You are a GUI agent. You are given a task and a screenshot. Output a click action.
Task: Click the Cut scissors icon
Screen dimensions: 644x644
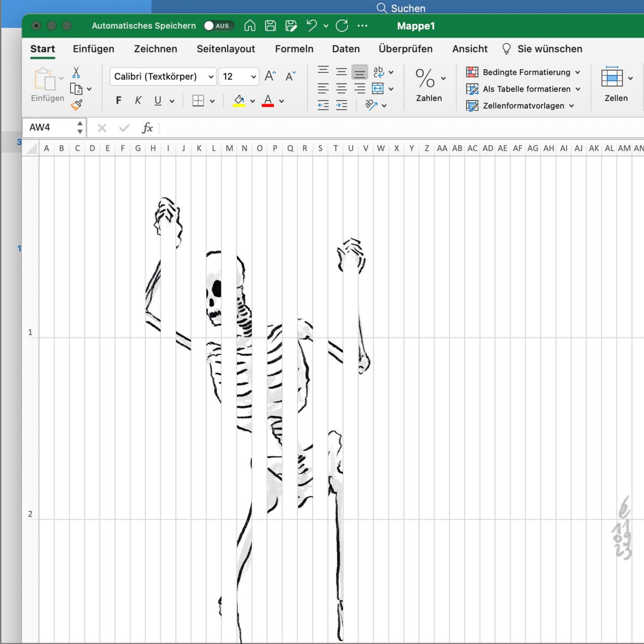point(76,72)
